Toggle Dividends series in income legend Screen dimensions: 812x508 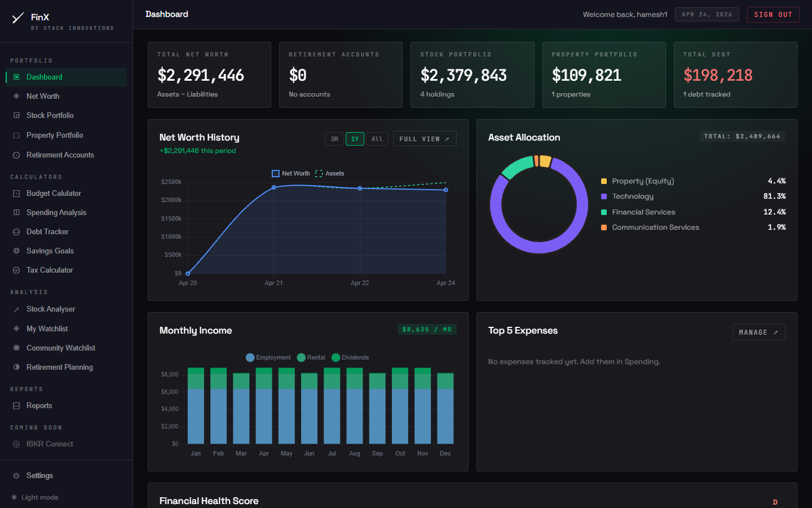[350, 357]
